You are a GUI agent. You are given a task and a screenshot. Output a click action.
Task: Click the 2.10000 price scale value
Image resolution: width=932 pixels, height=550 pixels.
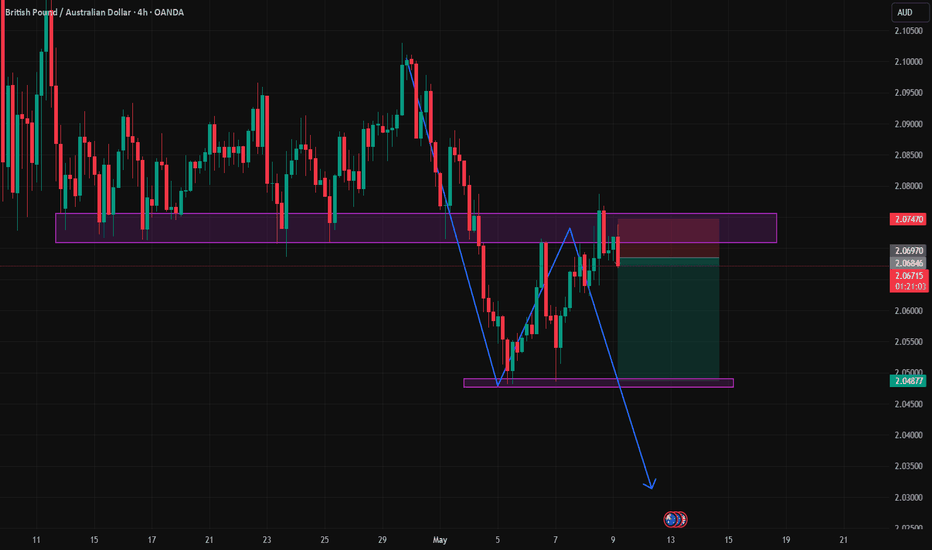pos(909,62)
